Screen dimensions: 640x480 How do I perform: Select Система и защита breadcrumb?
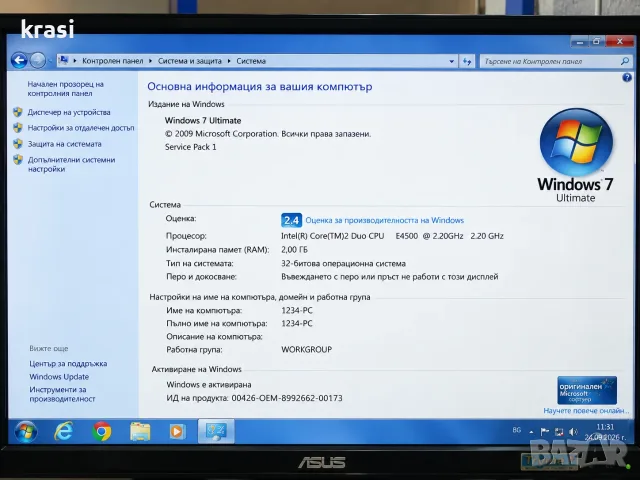189,61
